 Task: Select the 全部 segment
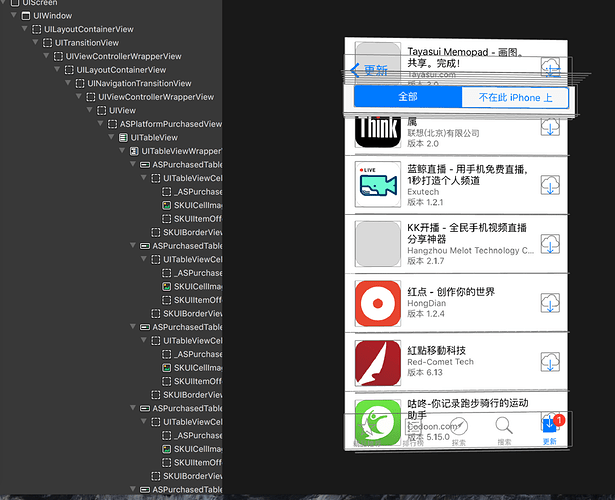pyautogui.click(x=408, y=97)
